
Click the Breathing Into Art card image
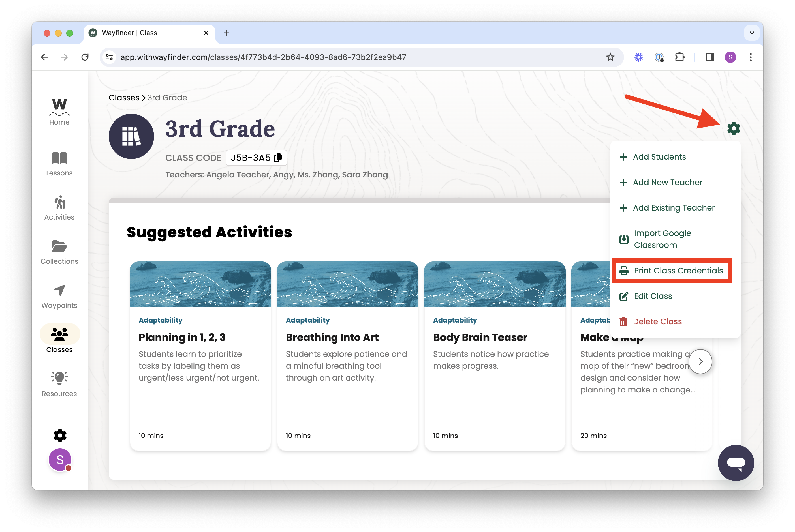(348, 284)
